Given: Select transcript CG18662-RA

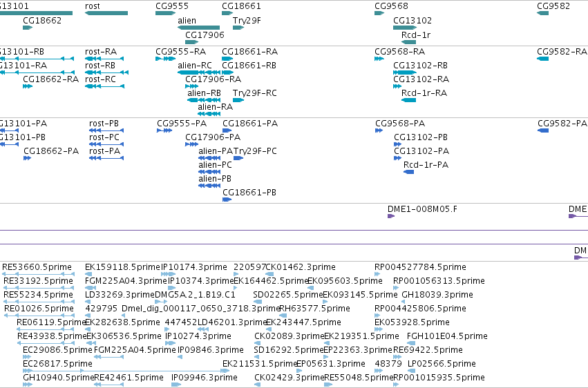Looking at the screenshot, I should pos(51,79).
